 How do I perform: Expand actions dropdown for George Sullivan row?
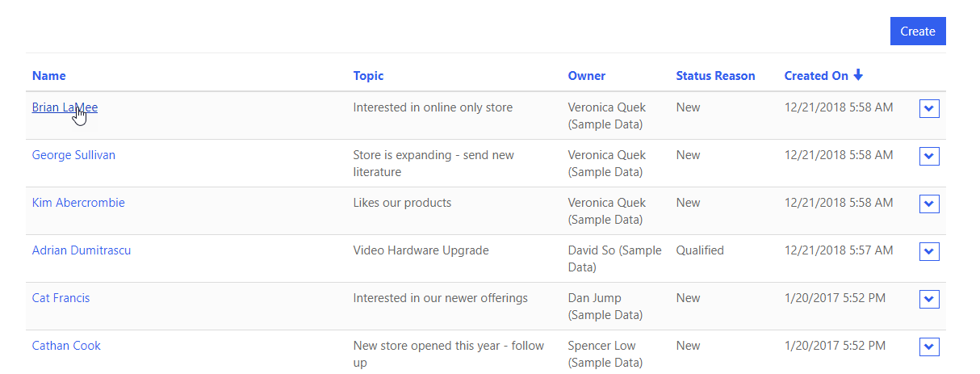pyautogui.click(x=929, y=157)
